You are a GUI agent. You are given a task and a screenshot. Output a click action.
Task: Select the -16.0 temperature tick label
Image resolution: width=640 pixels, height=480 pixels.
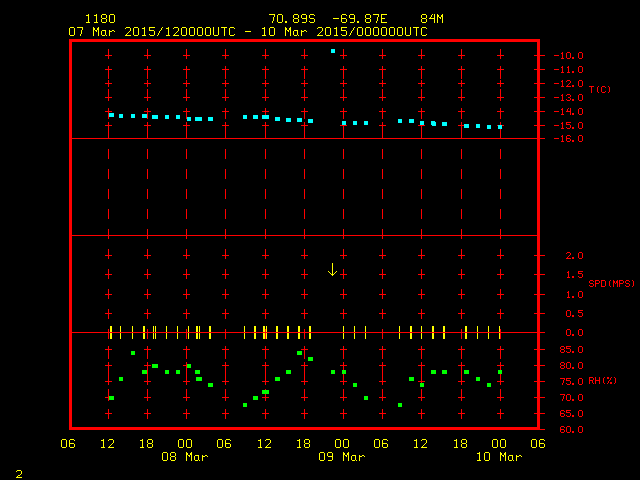pos(567,139)
